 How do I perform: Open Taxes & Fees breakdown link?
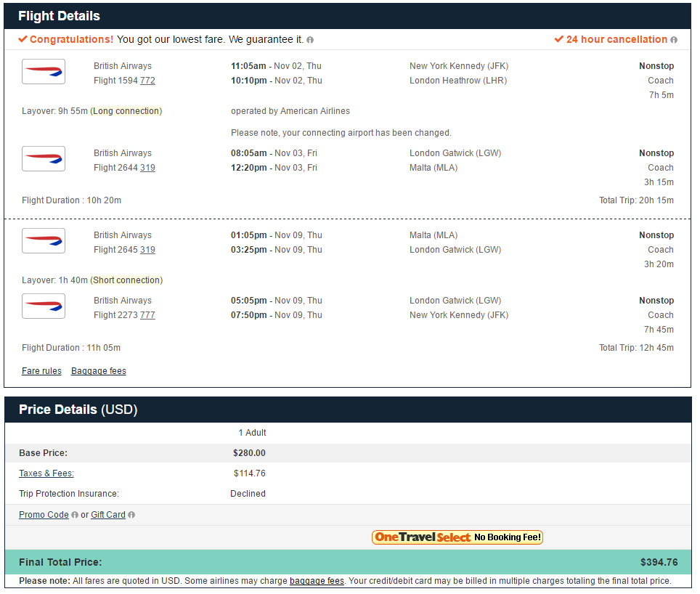[x=46, y=473]
